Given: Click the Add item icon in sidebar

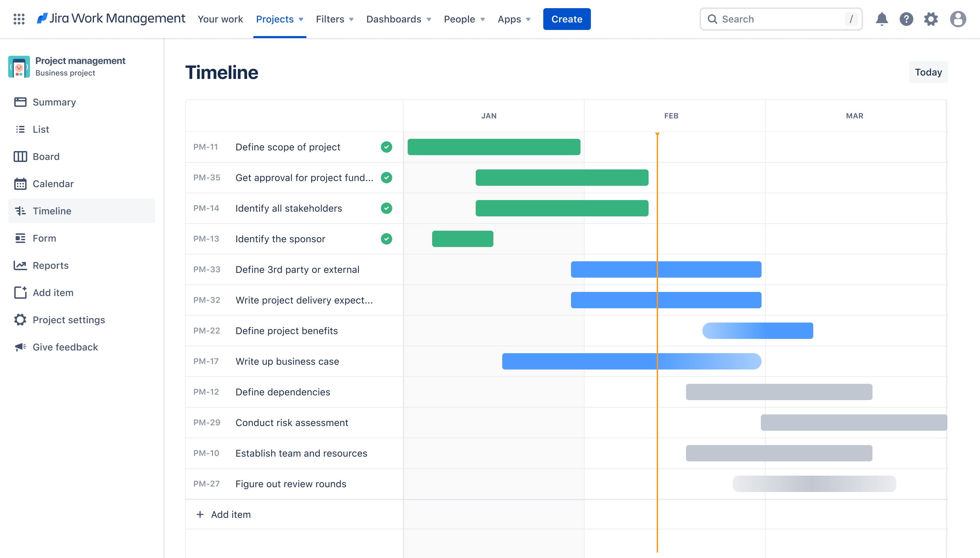Looking at the screenshot, I should [x=19, y=292].
